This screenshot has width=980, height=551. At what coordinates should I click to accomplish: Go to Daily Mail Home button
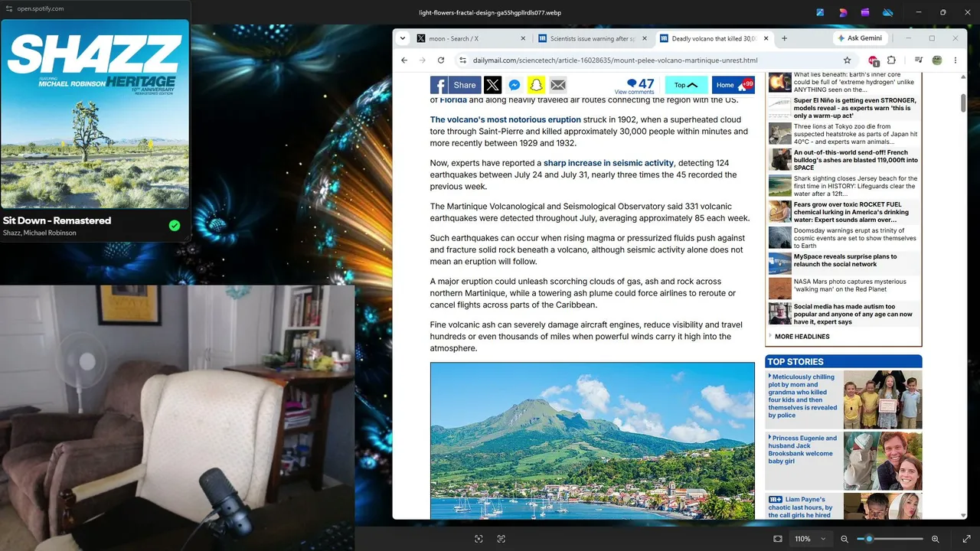(733, 85)
